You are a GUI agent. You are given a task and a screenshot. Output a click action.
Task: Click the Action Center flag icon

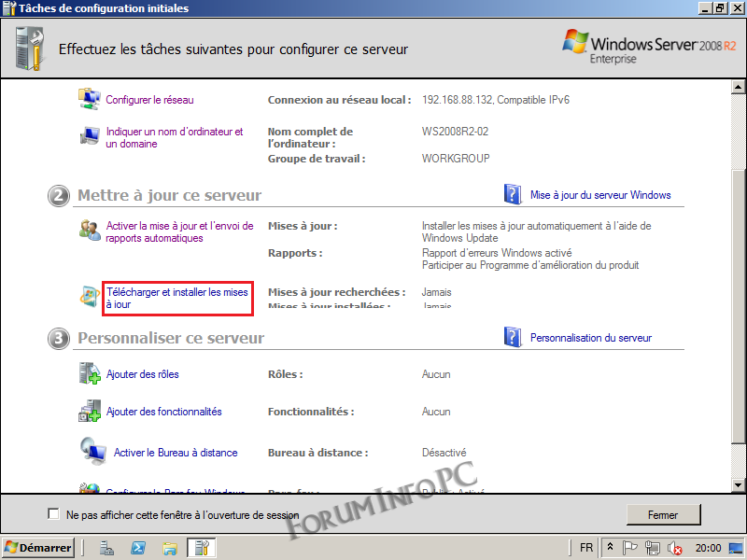pyautogui.click(x=629, y=548)
